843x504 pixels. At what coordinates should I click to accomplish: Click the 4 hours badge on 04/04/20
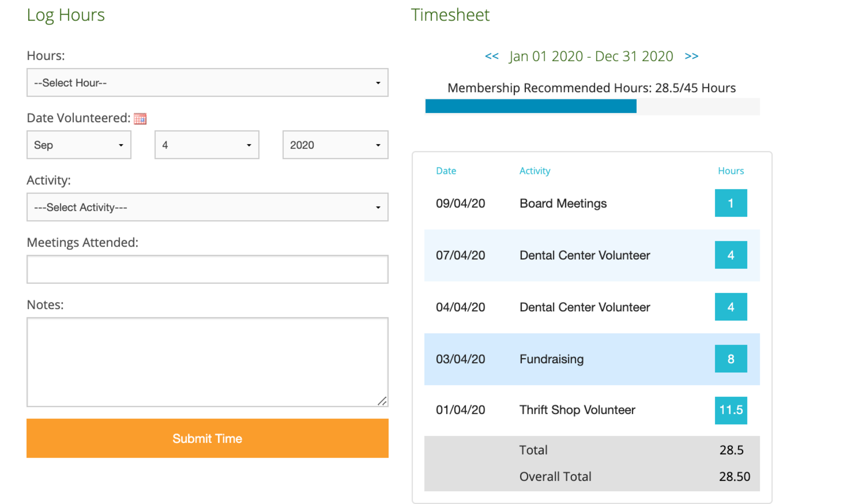point(730,307)
